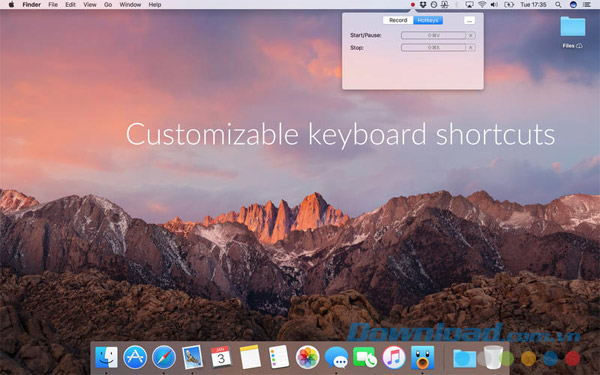
Task: Open the blue folder stack in Dock
Action: pyautogui.click(x=464, y=358)
